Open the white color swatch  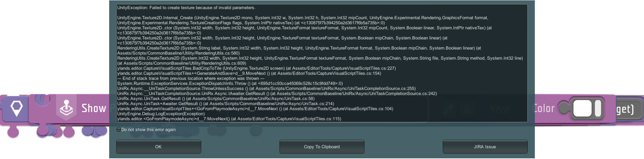(582, 108)
